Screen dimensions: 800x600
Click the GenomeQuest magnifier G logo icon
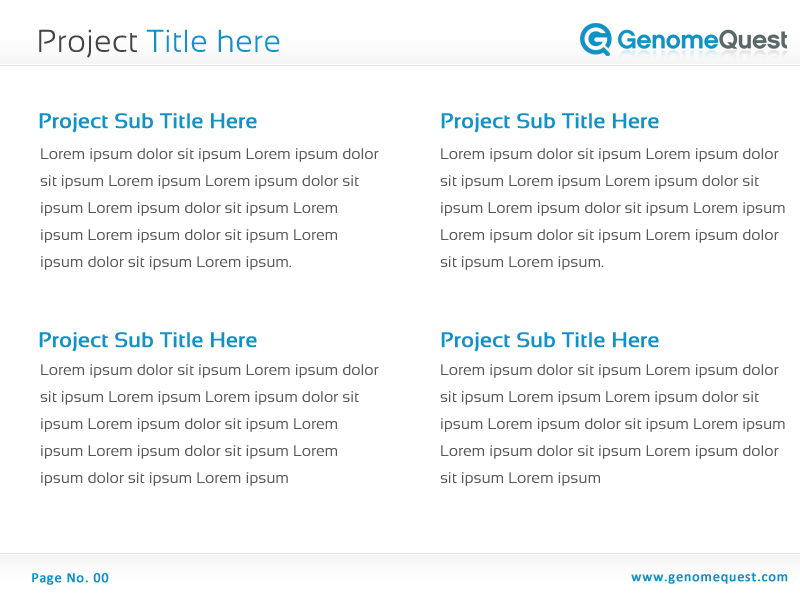click(x=596, y=39)
